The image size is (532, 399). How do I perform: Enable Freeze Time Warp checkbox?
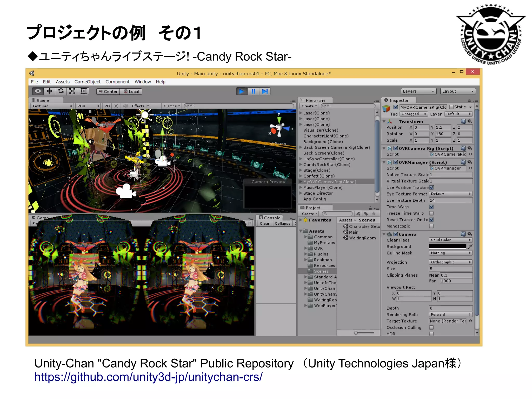coord(431,213)
